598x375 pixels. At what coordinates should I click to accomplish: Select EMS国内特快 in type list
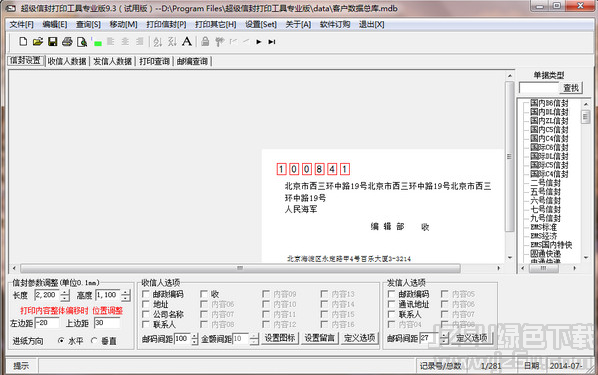[x=551, y=245]
